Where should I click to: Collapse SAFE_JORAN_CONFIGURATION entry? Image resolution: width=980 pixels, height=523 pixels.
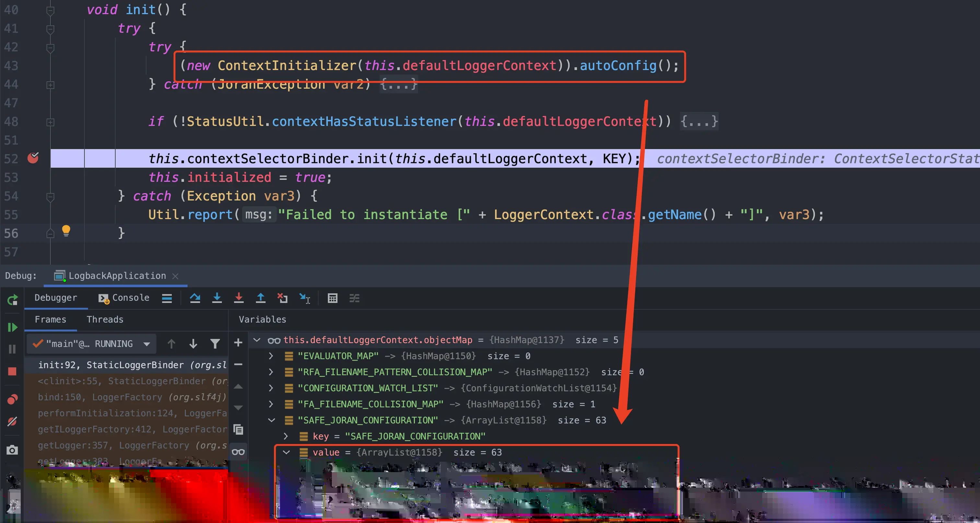coord(272,420)
